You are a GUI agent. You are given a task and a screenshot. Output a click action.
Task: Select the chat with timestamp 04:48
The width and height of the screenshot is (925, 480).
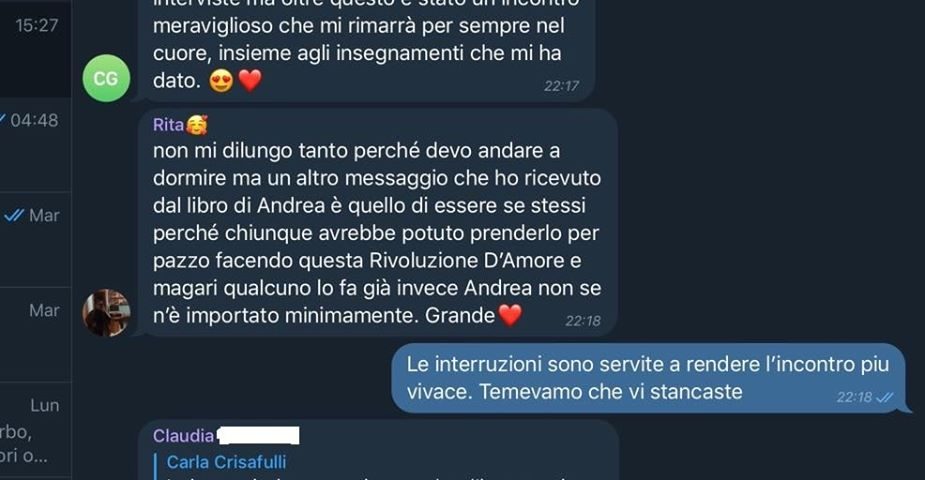35,144
